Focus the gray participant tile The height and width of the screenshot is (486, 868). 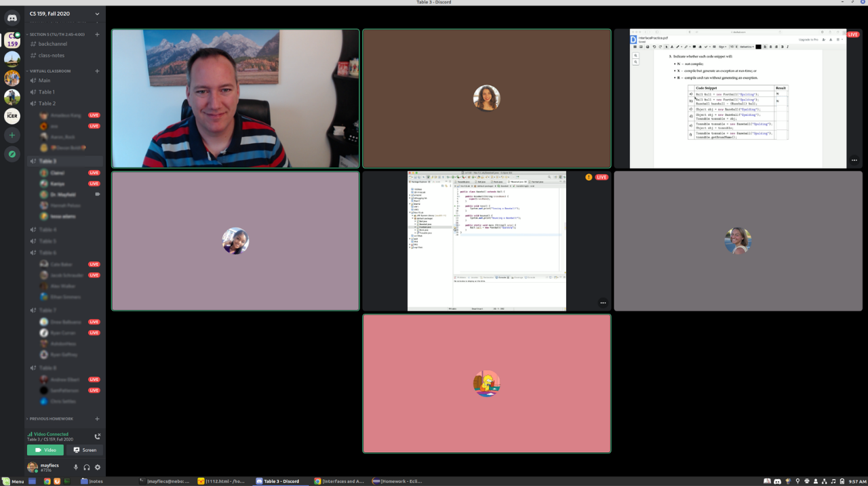(738, 241)
